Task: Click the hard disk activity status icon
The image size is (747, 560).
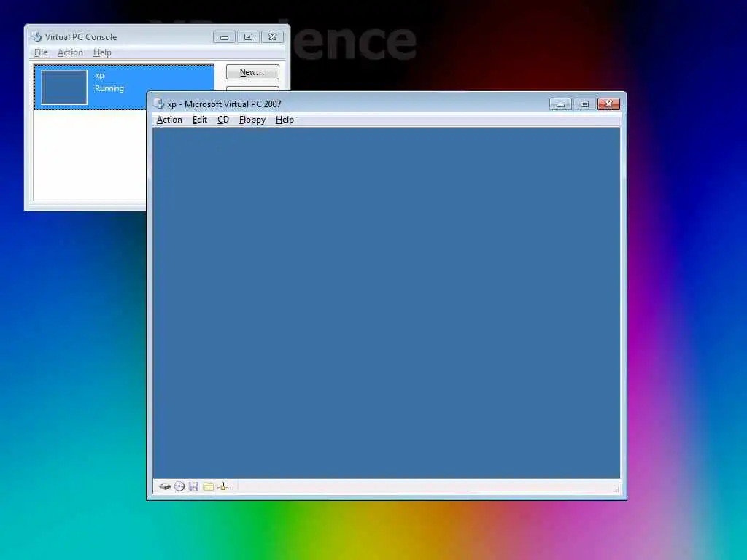Action: pyautogui.click(x=165, y=486)
